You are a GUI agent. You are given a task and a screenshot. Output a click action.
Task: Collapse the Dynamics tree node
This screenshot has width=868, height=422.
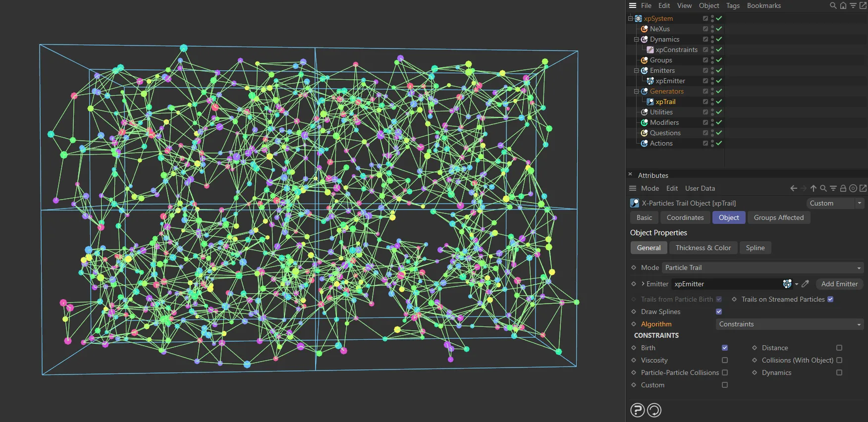637,39
